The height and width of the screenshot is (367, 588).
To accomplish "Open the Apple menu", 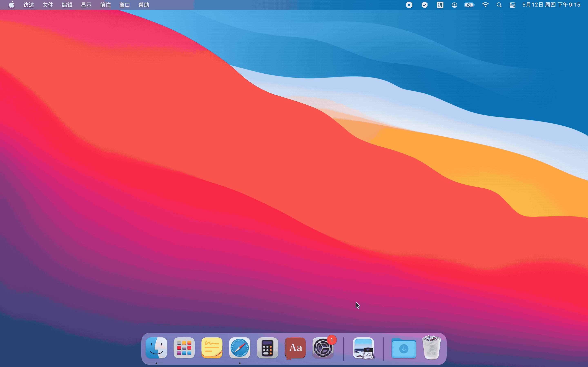I will point(11,5).
